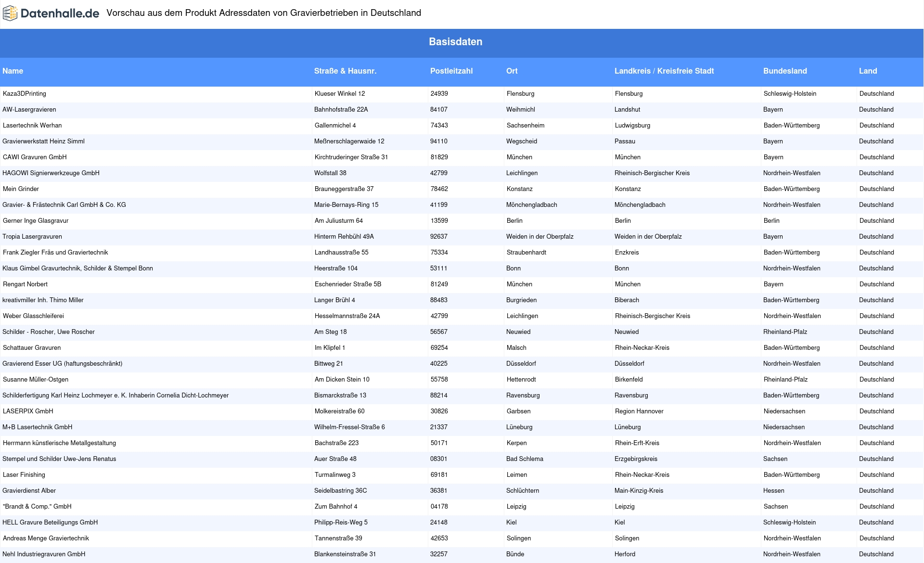Image resolution: width=924 pixels, height=563 pixels.
Task: Select Ort cell Straubenhardt
Action: 526,253
